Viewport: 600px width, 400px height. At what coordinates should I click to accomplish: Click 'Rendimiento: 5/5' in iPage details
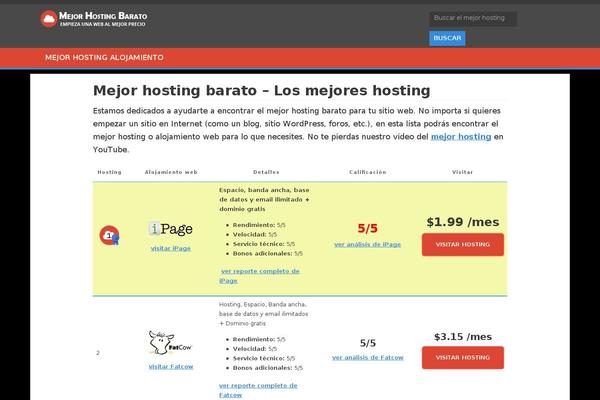pos(259,225)
